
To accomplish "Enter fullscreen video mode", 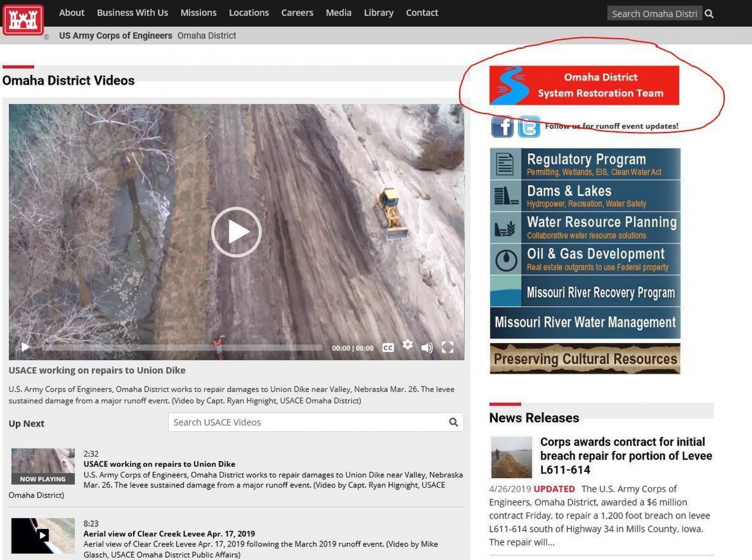I will click(447, 347).
